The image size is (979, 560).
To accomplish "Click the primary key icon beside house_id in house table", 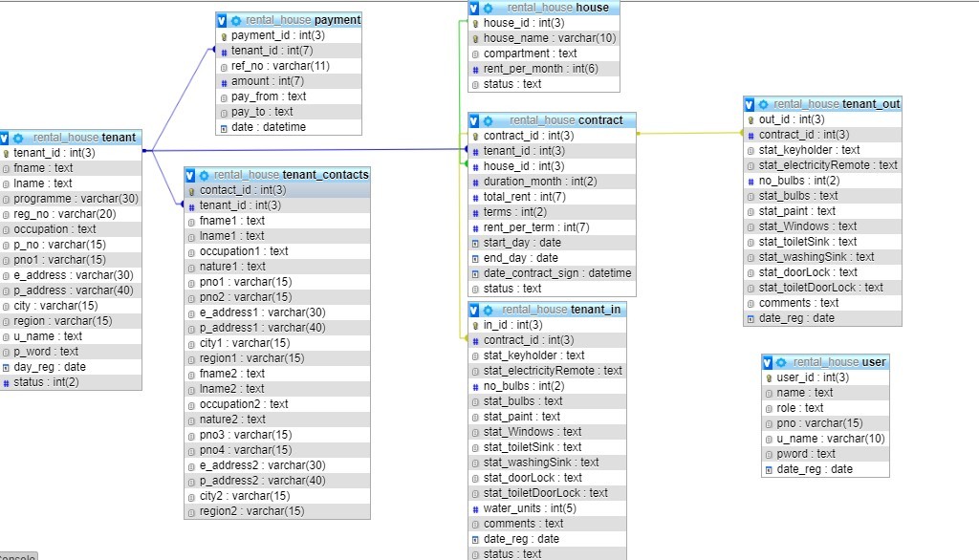I will [x=476, y=24].
